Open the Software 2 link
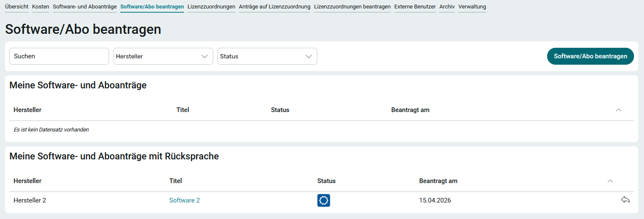Screen dimensions: 644x219 coord(184,200)
